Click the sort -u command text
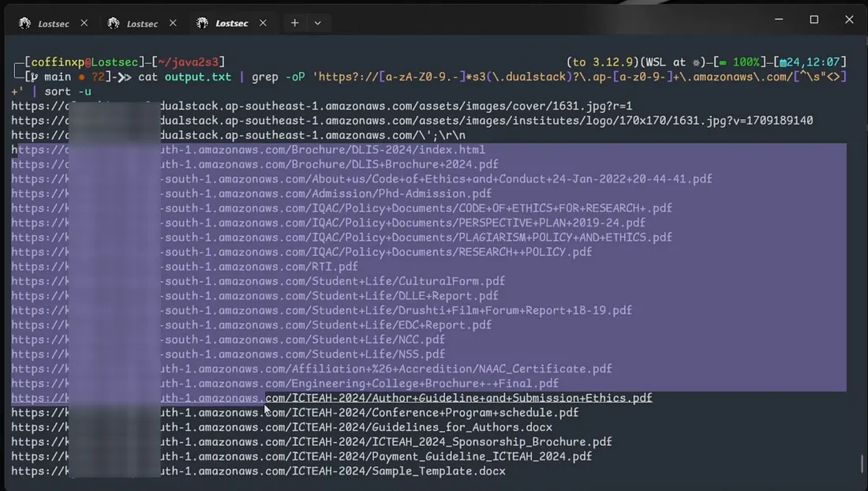Screen dimensions: 868x491 (x=68, y=92)
